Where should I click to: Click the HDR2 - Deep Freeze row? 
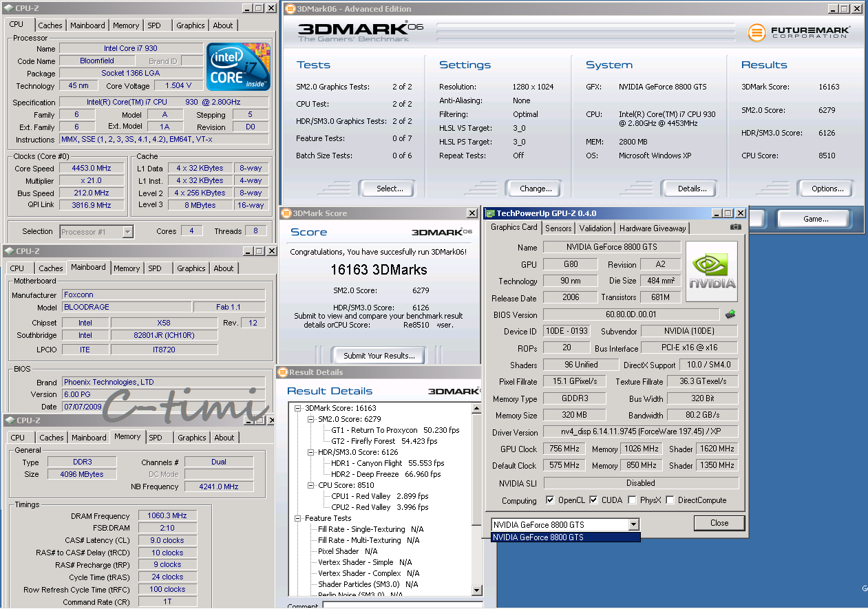point(386,474)
